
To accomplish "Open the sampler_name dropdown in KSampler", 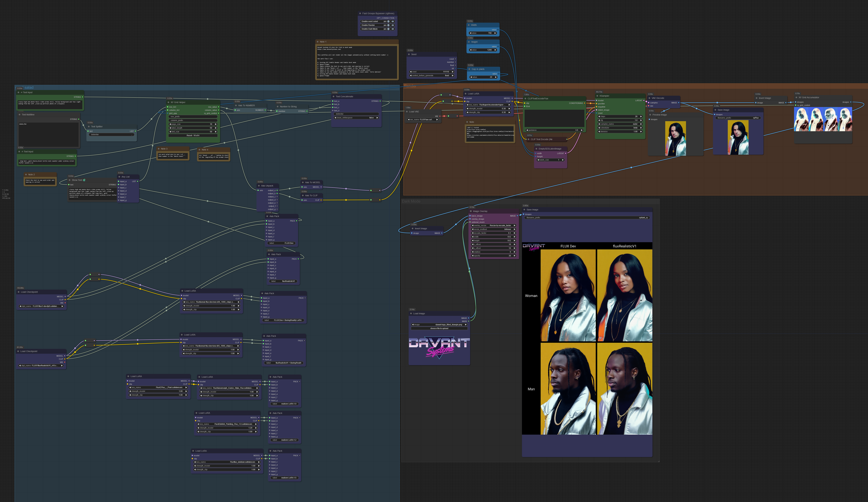I will point(620,124).
